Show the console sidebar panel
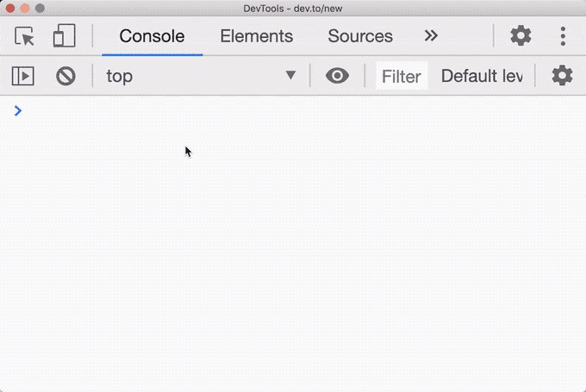This screenshot has height=392, width=586. click(22, 76)
